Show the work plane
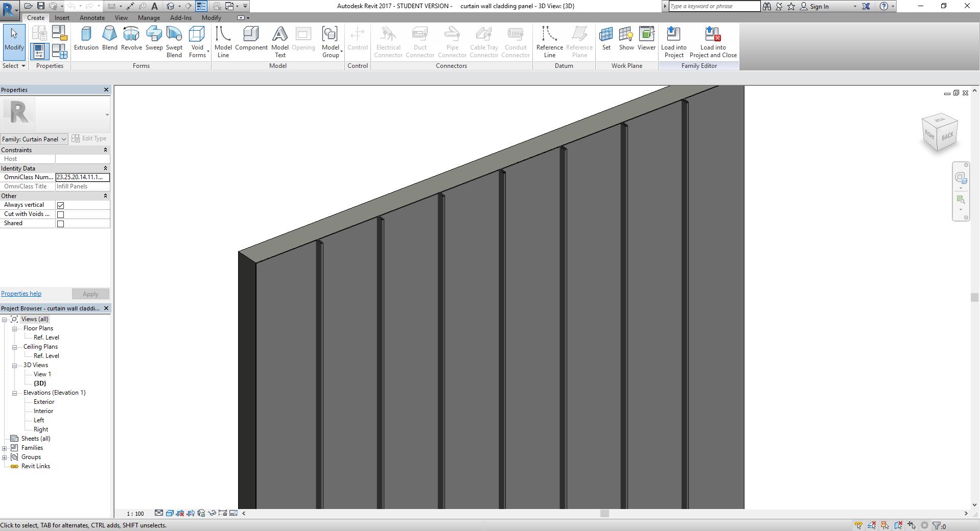Screen dimensions: 980x531 coord(626,39)
